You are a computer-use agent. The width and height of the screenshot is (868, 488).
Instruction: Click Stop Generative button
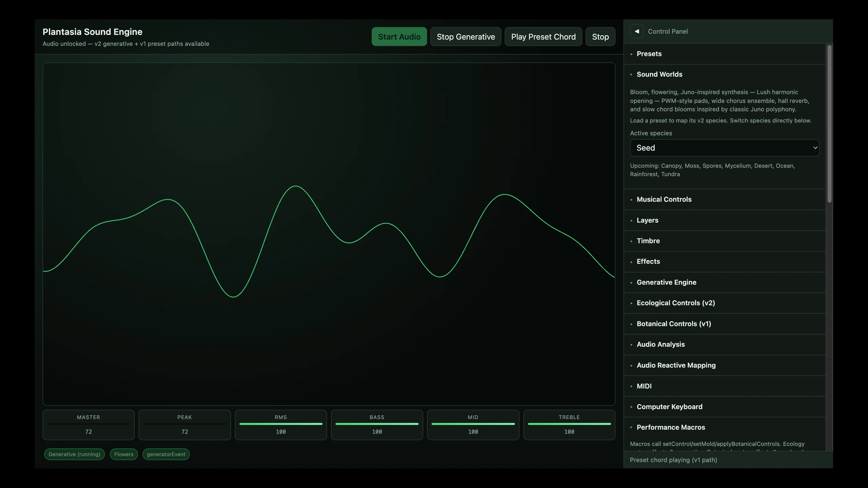tap(466, 37)
